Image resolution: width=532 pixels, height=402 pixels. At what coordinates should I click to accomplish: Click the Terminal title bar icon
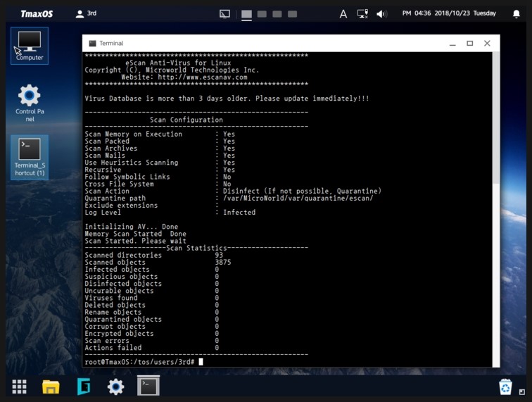pyautogui.click(x=92, y=44)
